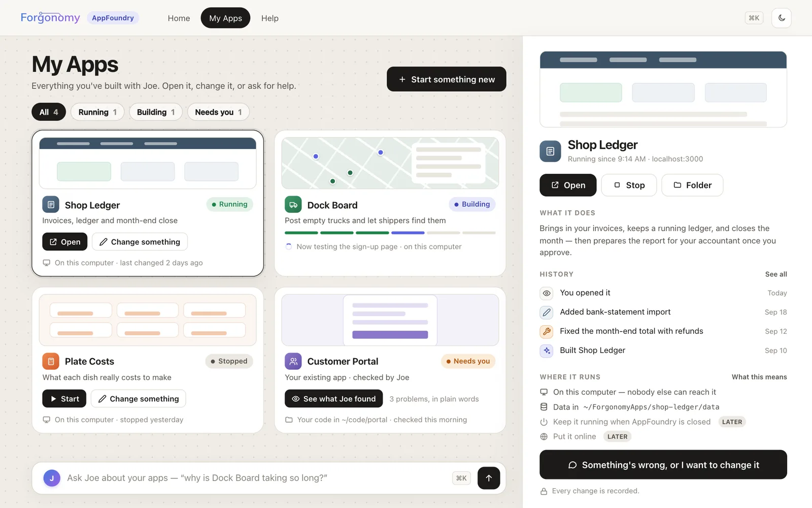Image resolution: width=812 pixels, height=508 pixels.
Task: Toggle dark mode with the moon icon
Action: 782,18
